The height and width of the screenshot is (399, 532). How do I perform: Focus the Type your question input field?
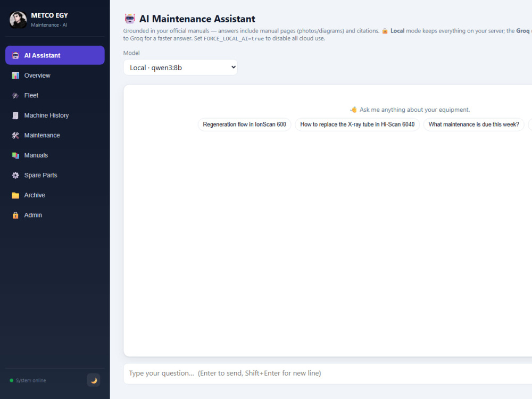coord(328,373)
